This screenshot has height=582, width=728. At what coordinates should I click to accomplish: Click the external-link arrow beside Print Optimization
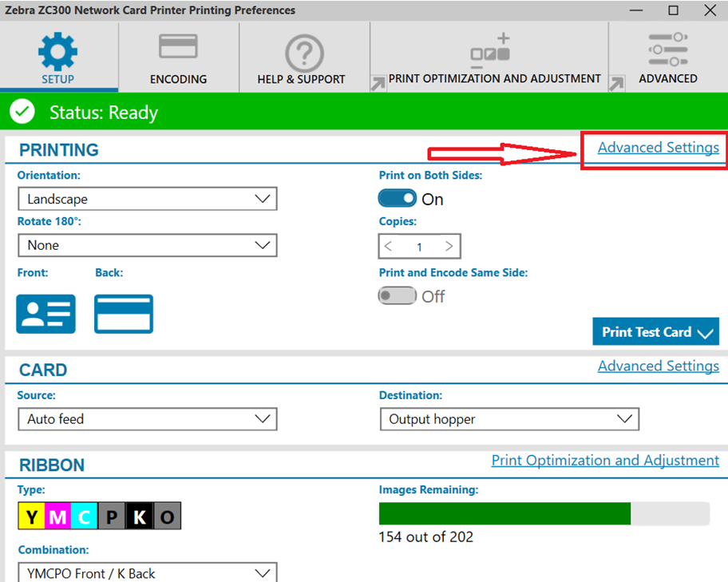[x=378, y=84]
